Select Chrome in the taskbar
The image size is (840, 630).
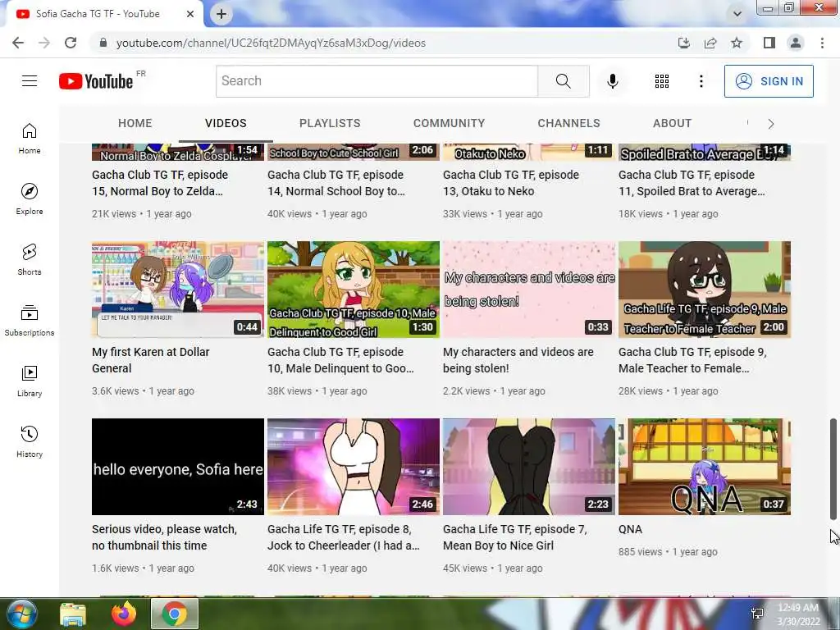pos(174,614)
